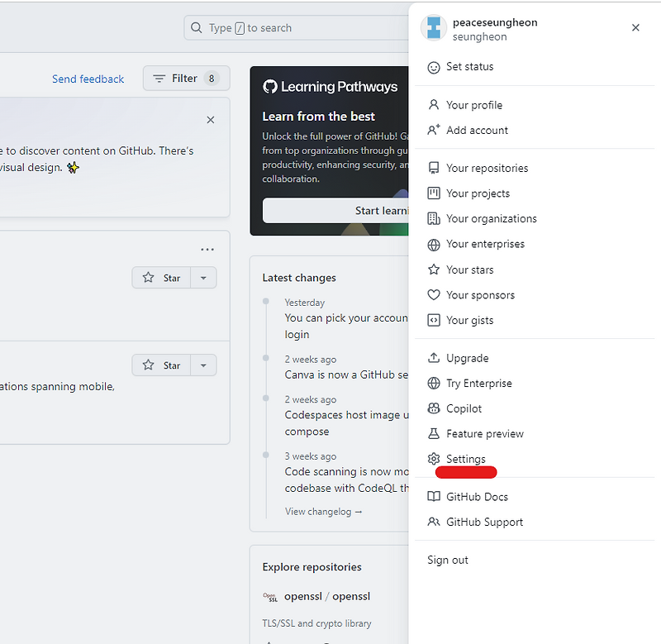This screenshot has width=661, height=644.
Task: Click Send feedback
Action: (88, 78)
